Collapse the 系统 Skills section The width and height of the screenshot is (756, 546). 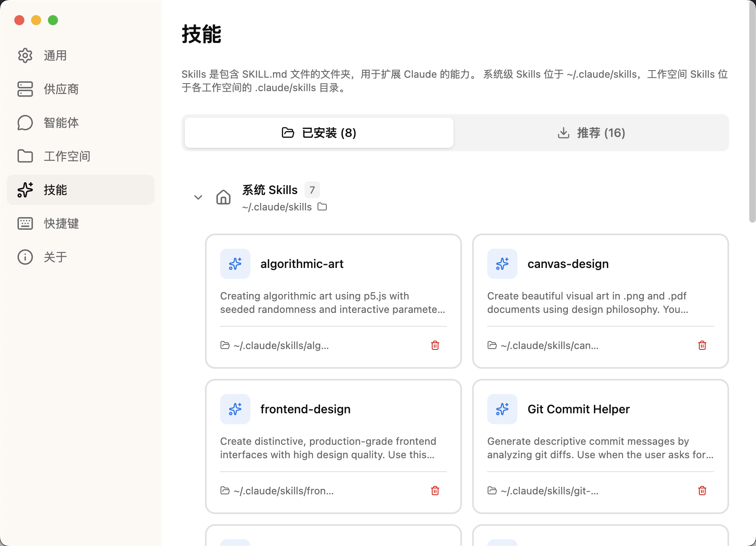coord(198,197)
